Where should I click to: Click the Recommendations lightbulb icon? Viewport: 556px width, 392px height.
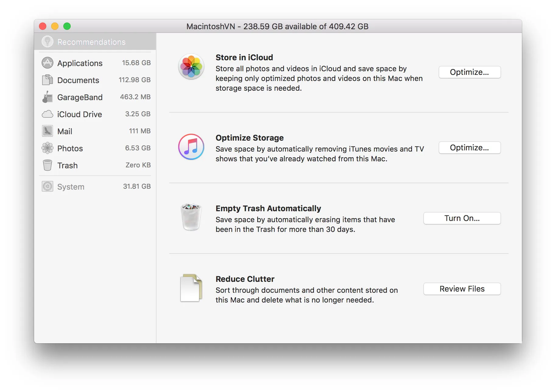click(x=48, y=42)
